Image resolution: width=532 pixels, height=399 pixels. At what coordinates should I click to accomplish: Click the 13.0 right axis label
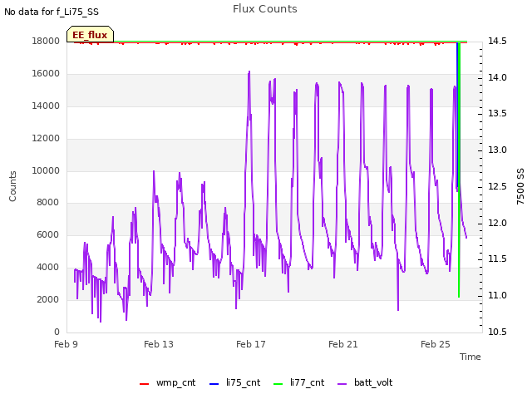pyautogui.click(x=497, y=150)
